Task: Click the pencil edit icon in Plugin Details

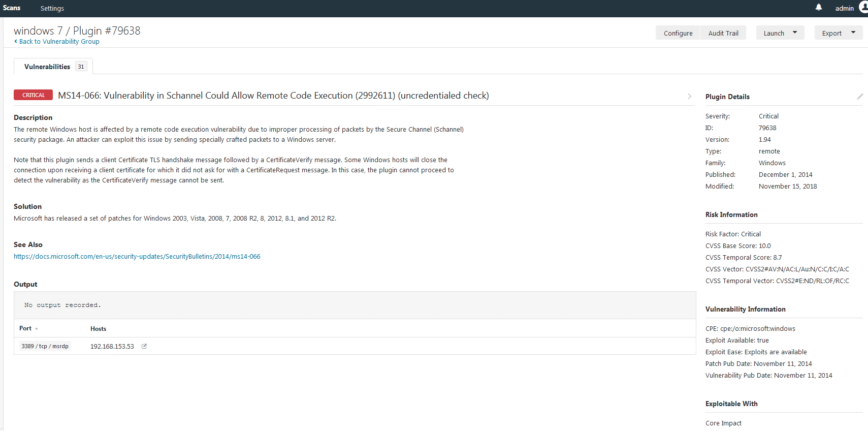Action: (x=860, y=97)
